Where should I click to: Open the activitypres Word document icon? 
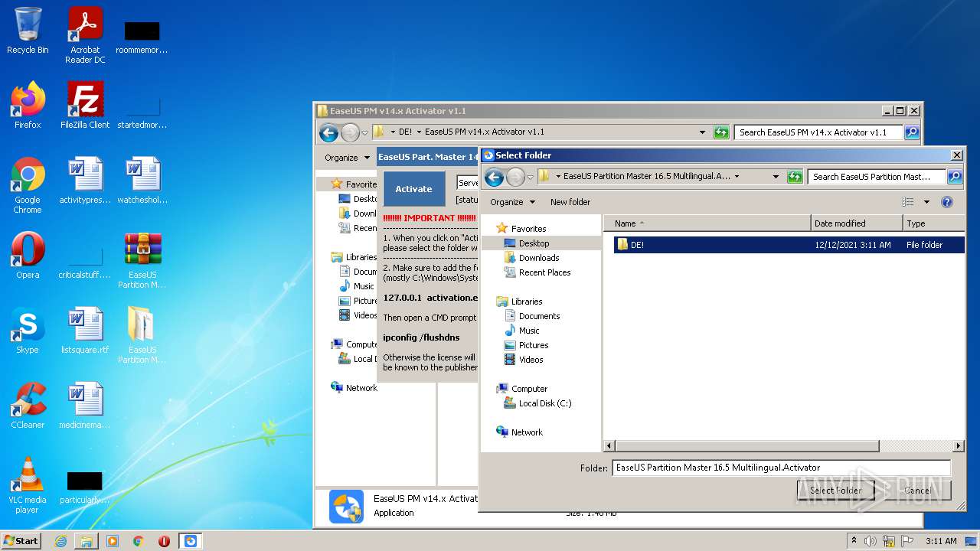pyautogui.click(x=85, y=181)
